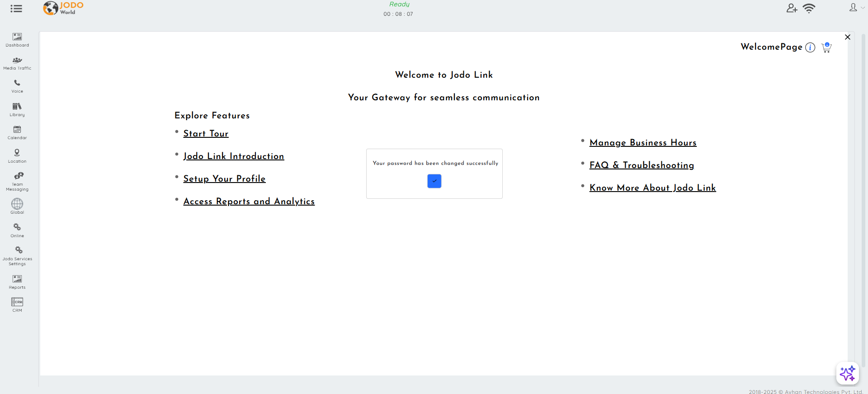Click the JODO World logo
The image size is (868, 394).
pyautogui.click(x=63, y=8)
